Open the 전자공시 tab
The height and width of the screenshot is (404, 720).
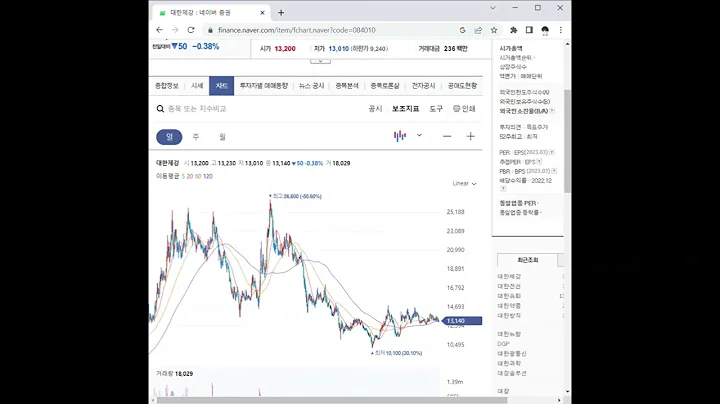[423, 86]
